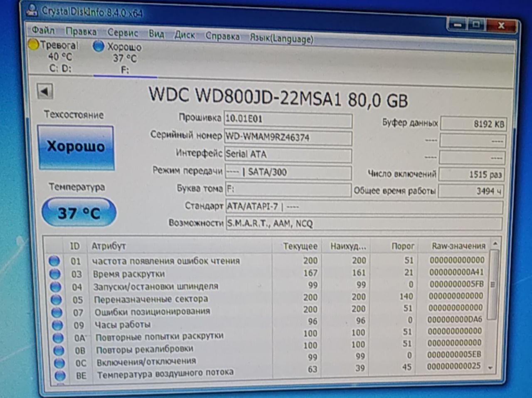The image size is (532, 398).
Task: Click the Буква тома field F:
Action: pos(288,189)
